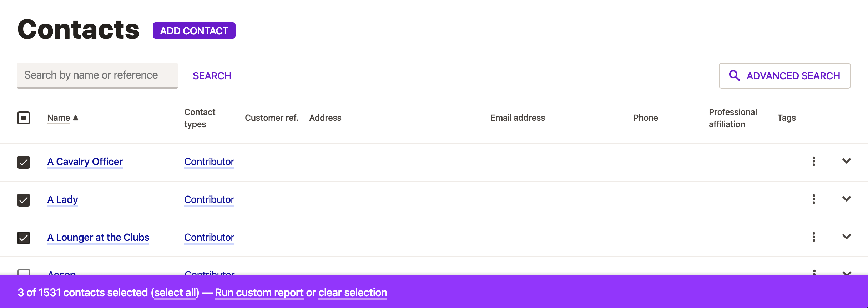Expand the A Lady row details

pos(846,199)
